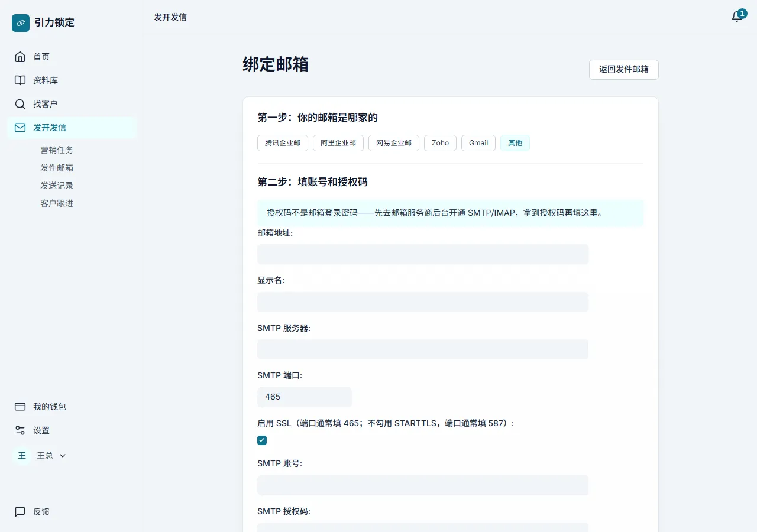Choose the Gmail provider
Image resolution: width=757 pixels, height=532 pixels.
478,143
